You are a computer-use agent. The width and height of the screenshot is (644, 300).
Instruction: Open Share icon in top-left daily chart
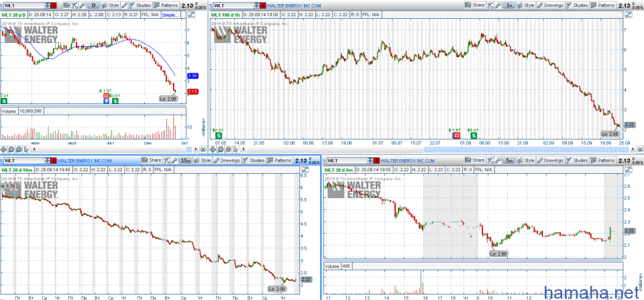point(66,5)
